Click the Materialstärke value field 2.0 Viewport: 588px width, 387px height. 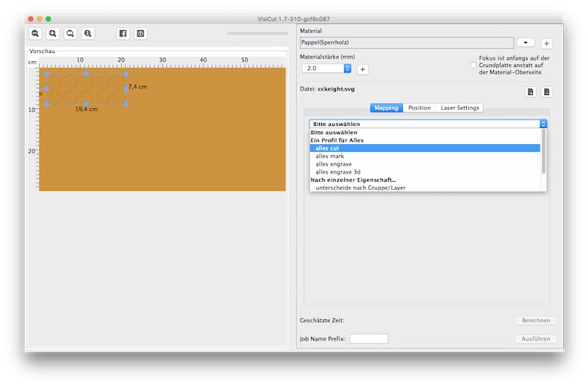tap(323, 68)
